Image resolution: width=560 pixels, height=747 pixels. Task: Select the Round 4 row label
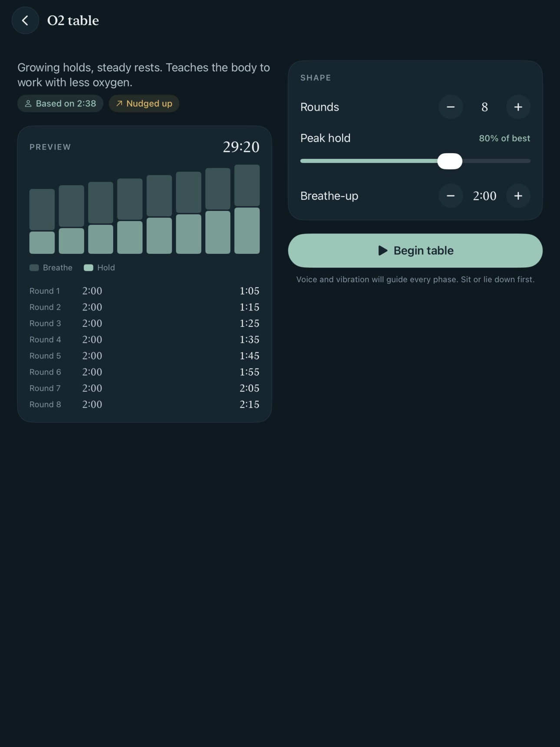pyautogui.click(x=45, y=340)
